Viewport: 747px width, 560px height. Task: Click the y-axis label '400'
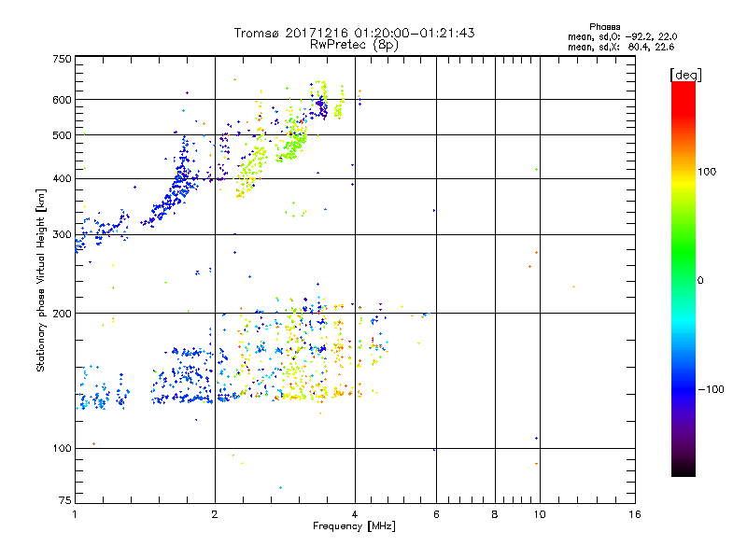tap(62, 179)
